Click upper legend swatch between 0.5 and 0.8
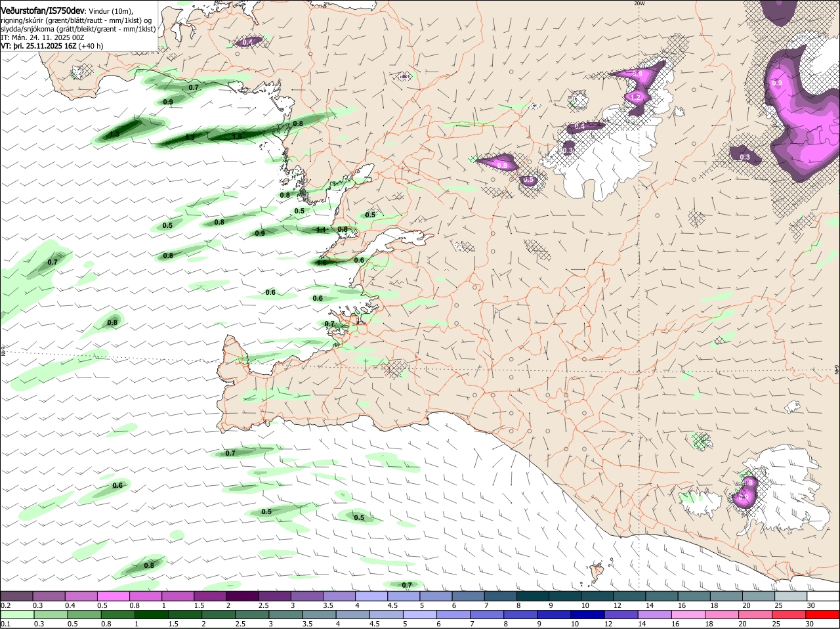 pos(114,596)
